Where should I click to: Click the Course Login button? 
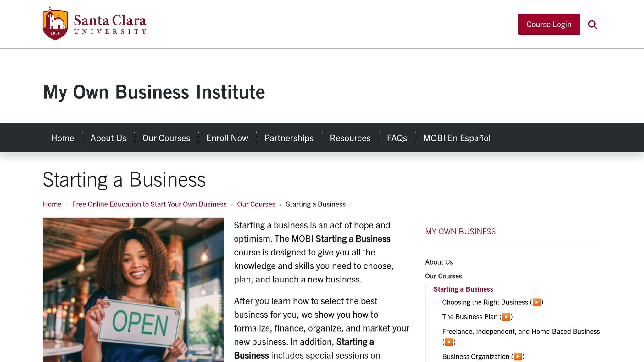pyautogui.click(x=549, y=24)
